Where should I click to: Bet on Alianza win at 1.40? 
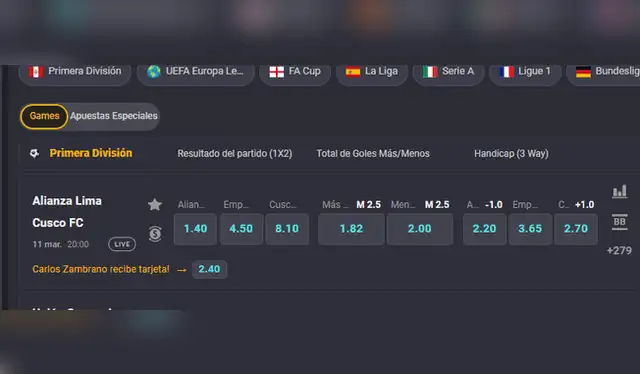(x=196, y=229)
